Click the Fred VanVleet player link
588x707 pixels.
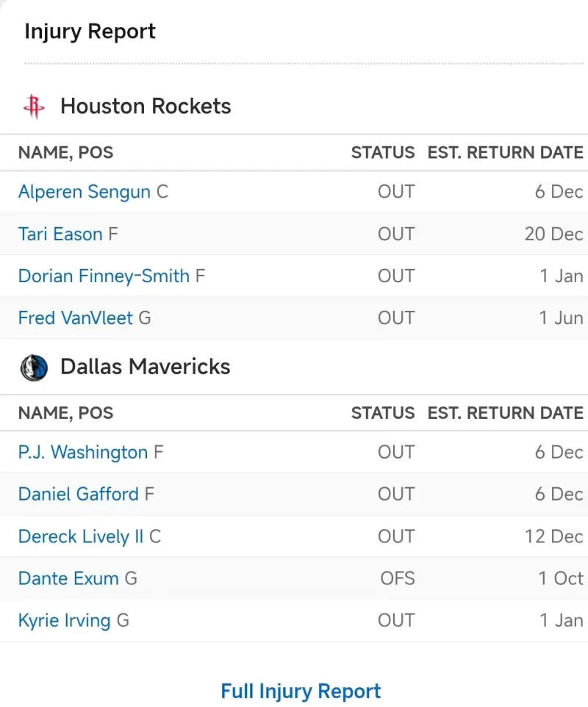pos(76,318)
